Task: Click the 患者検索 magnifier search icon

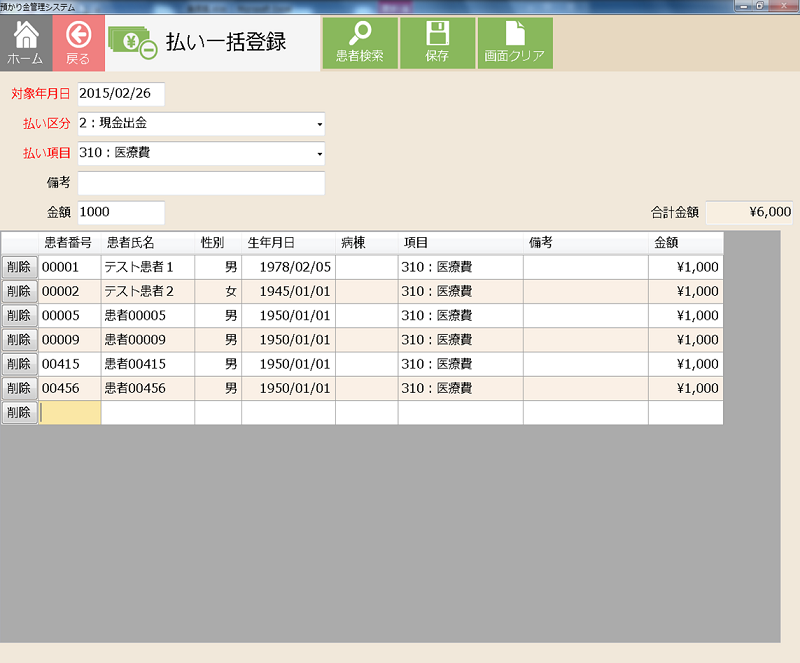Action: (359, 32)
